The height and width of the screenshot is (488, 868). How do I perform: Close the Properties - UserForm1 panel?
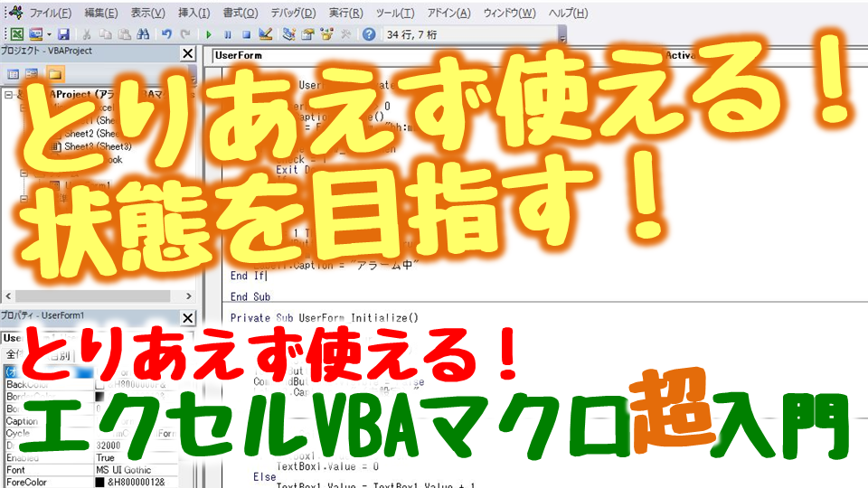pos(188,317)
